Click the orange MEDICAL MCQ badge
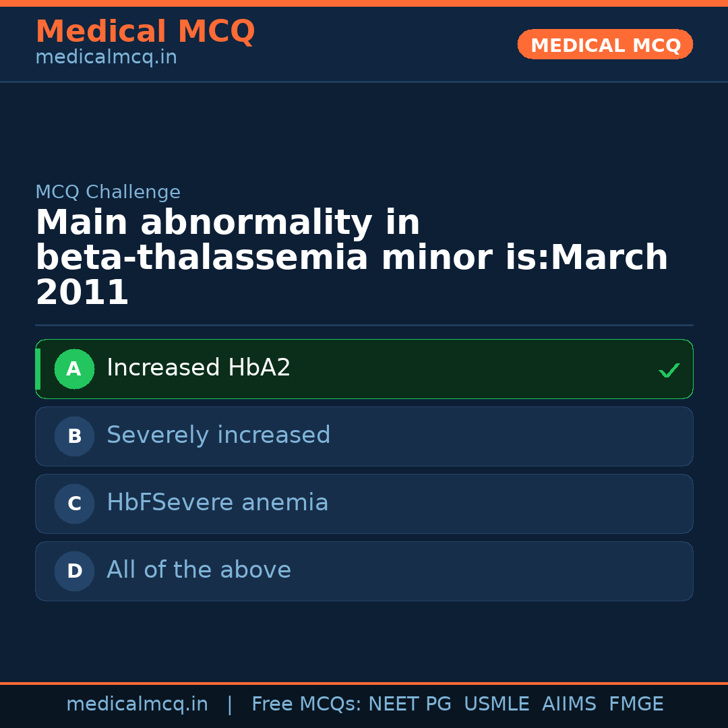 point(605,44)
